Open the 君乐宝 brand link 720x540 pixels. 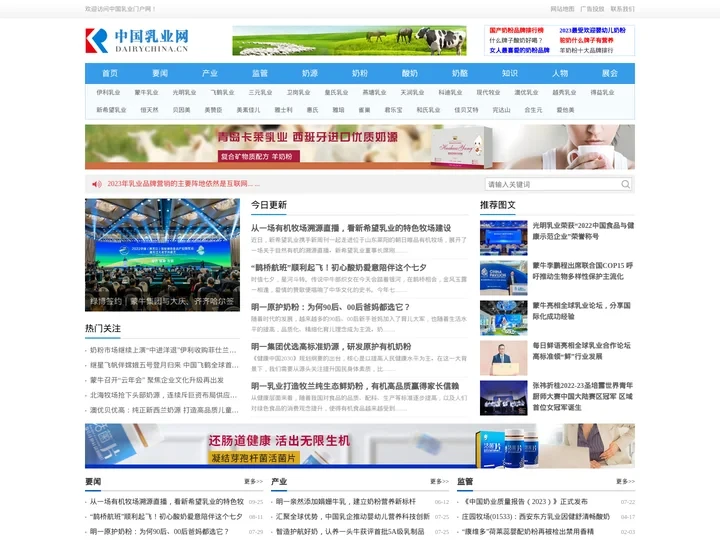[394, 110]
